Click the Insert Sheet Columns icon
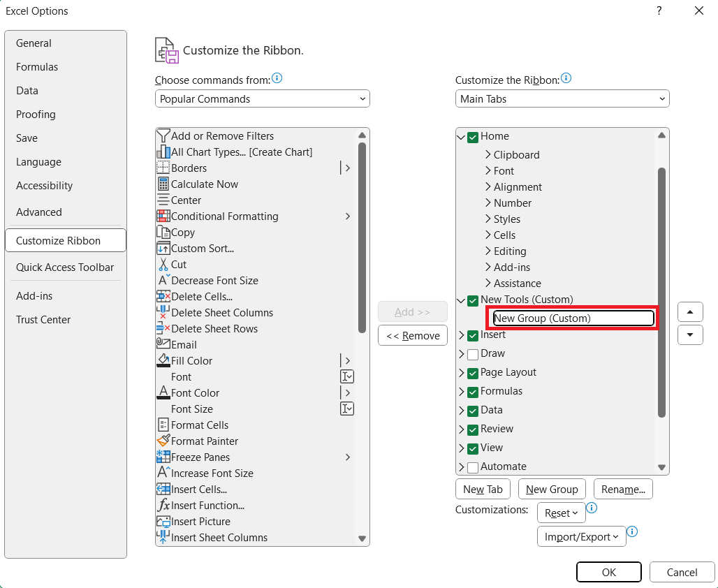 point(163,537)
